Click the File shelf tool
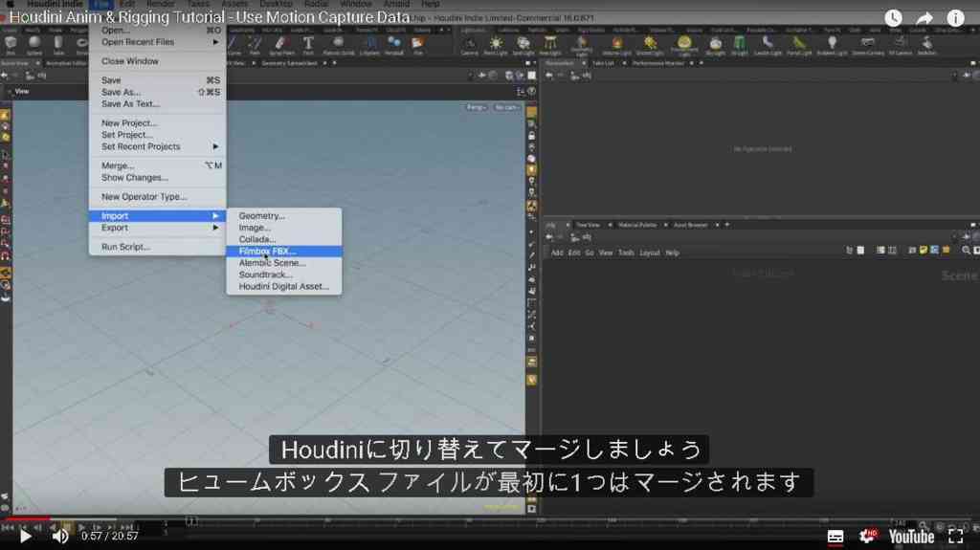The height and width of the screenshot is (550, 980). coord(418,44)
